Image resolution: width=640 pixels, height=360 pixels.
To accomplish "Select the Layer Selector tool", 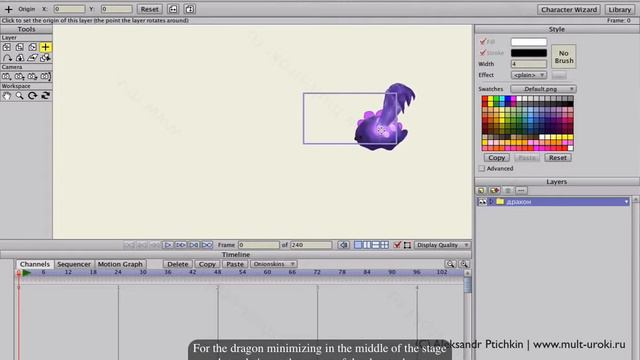I will (x=45, y=58).
